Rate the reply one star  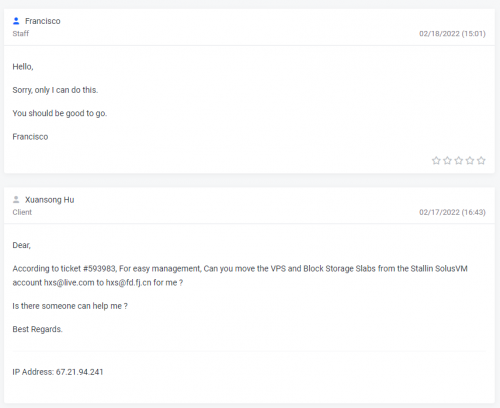pyautogui.click(x=436, y=161)
